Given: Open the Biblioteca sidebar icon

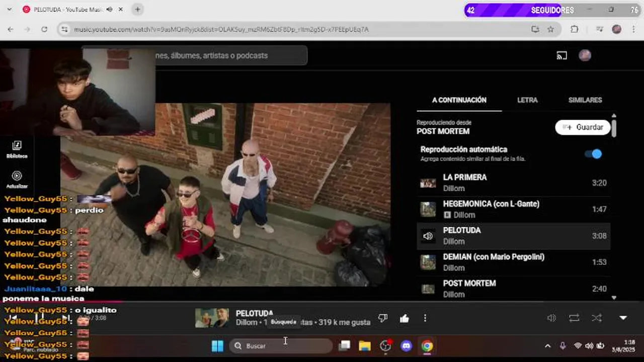Looking at the screenshot, I should (17, 149).
